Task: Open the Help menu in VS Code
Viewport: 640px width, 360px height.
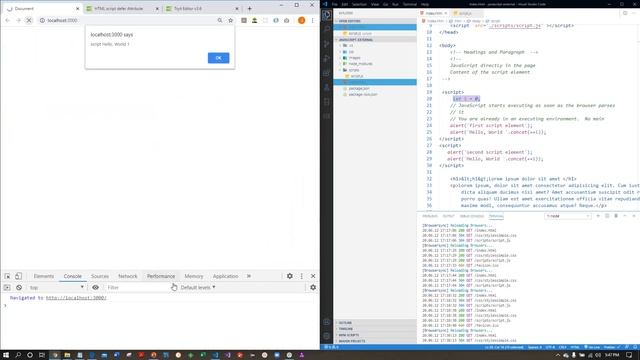Action: 425,4
